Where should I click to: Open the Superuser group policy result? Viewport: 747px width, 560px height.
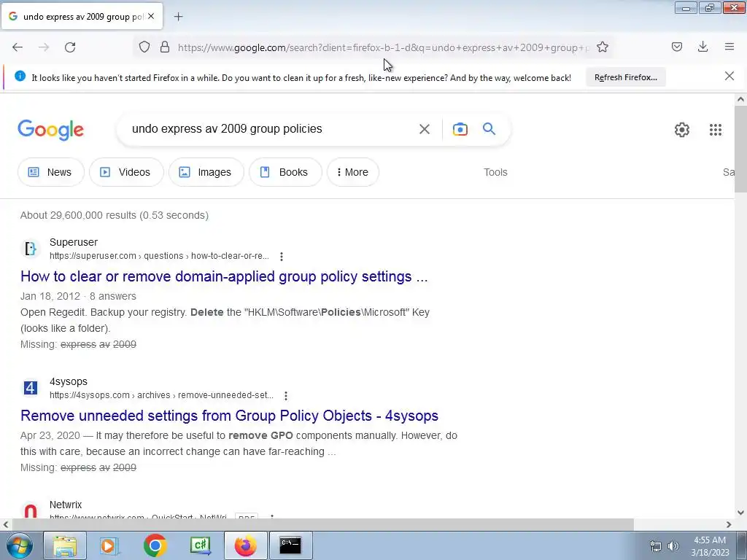coord(224,276)
